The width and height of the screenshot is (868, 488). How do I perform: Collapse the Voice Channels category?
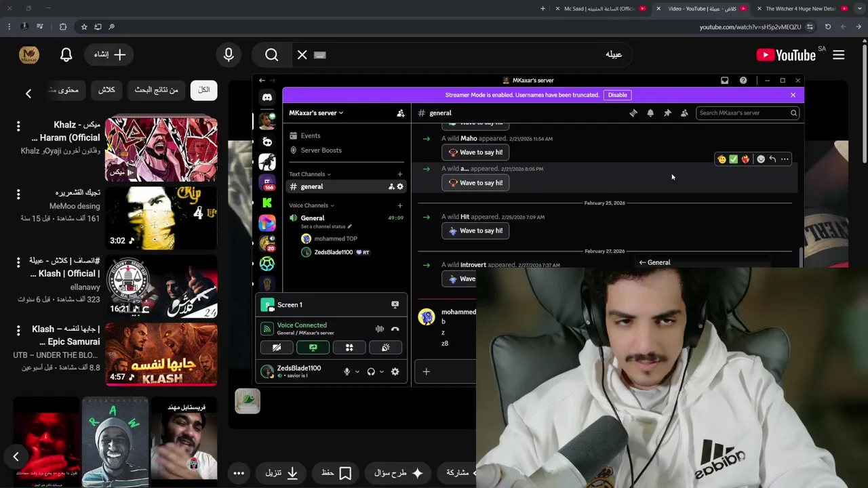(311, 205)
